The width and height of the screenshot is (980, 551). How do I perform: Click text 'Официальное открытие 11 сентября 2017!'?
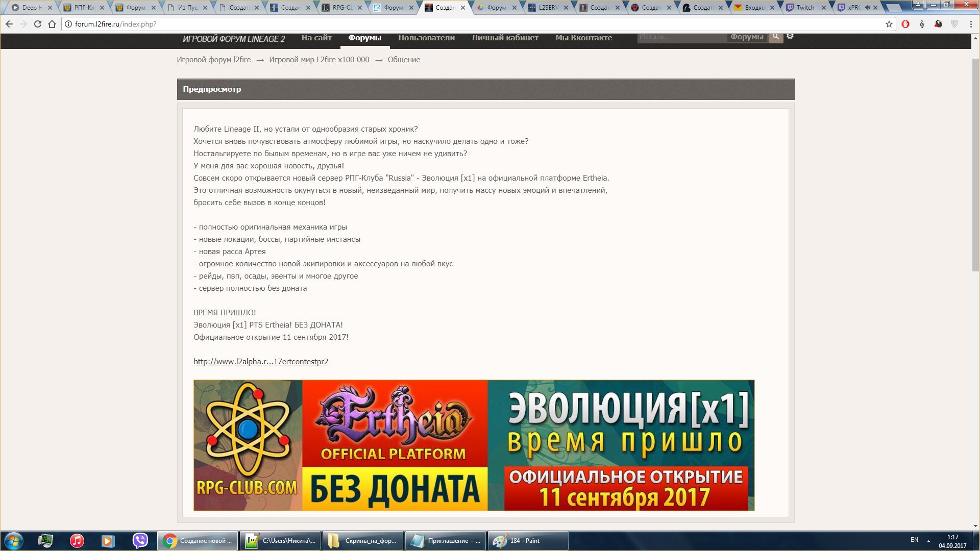271,337
